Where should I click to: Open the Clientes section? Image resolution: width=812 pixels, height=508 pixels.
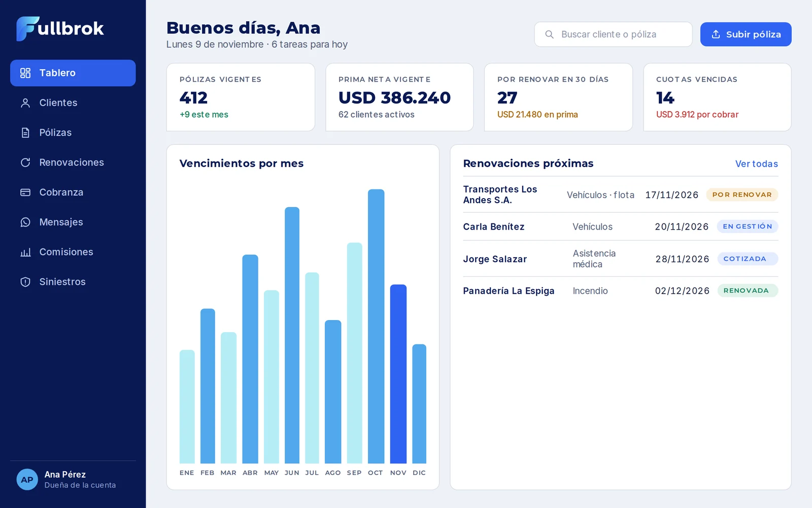pos(73,103)
